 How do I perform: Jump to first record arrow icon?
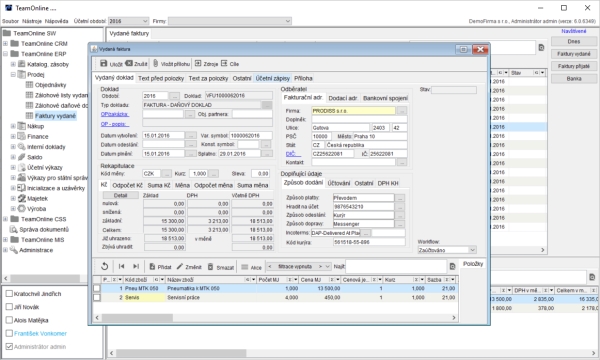pos(121,266)
